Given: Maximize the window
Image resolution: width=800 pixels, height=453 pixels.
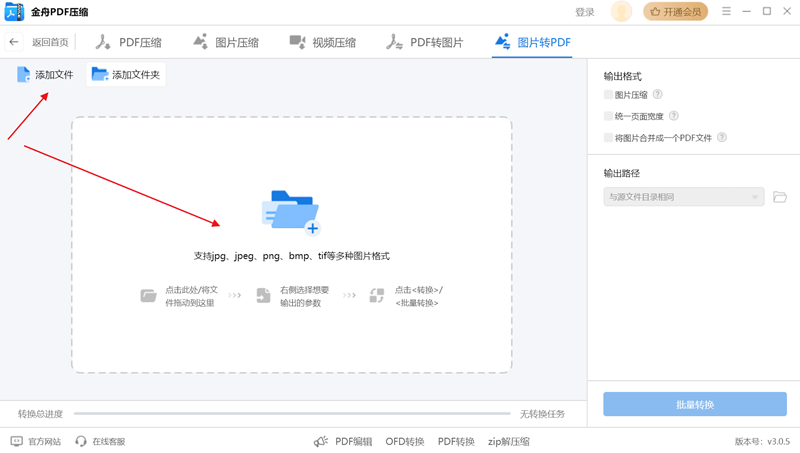Looking at the screenshot, I should 767,11.
